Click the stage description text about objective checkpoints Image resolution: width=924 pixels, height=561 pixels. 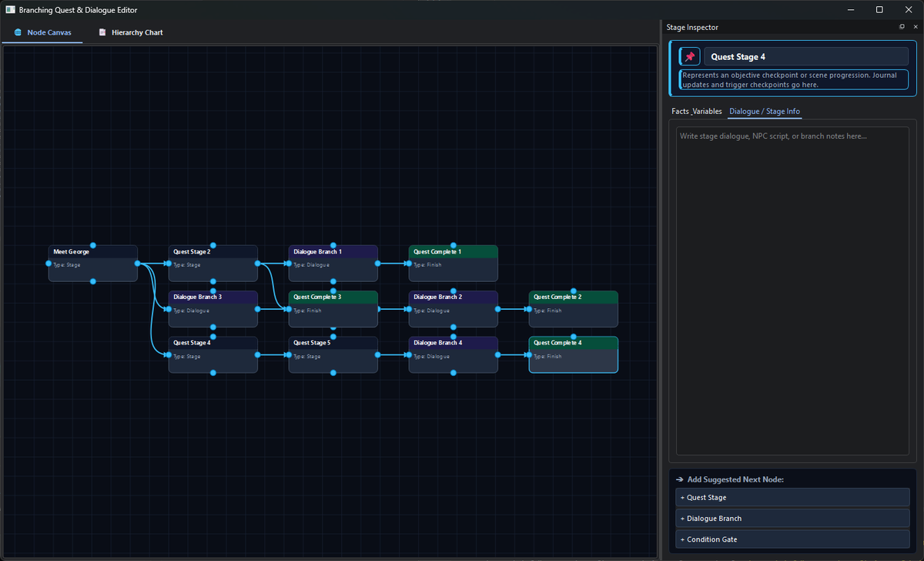(794, 80)
